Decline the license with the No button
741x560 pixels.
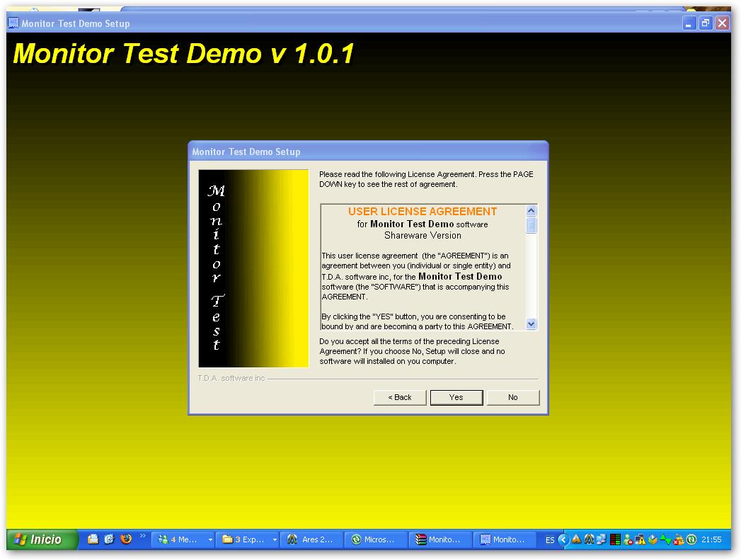(512, 397)
